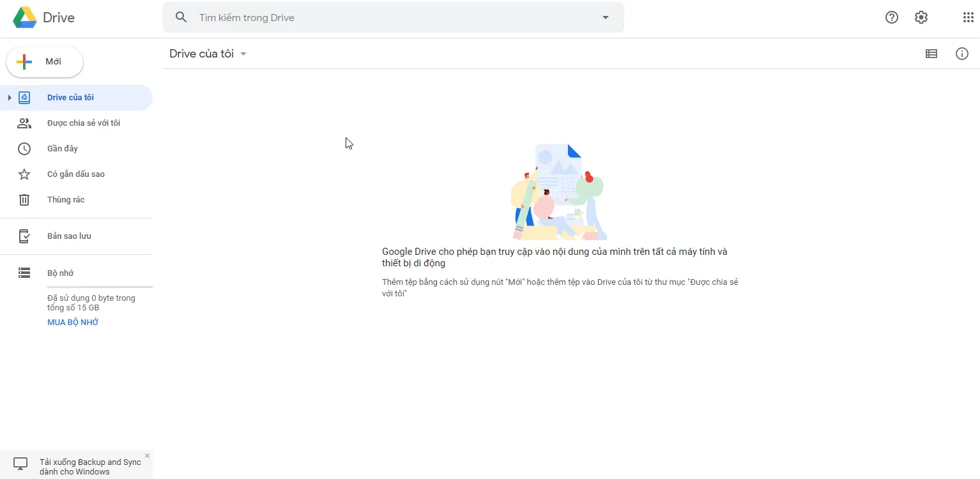980x479 pixels.
Task: Switch to list view layout icon
Action: tap(931, 54)
